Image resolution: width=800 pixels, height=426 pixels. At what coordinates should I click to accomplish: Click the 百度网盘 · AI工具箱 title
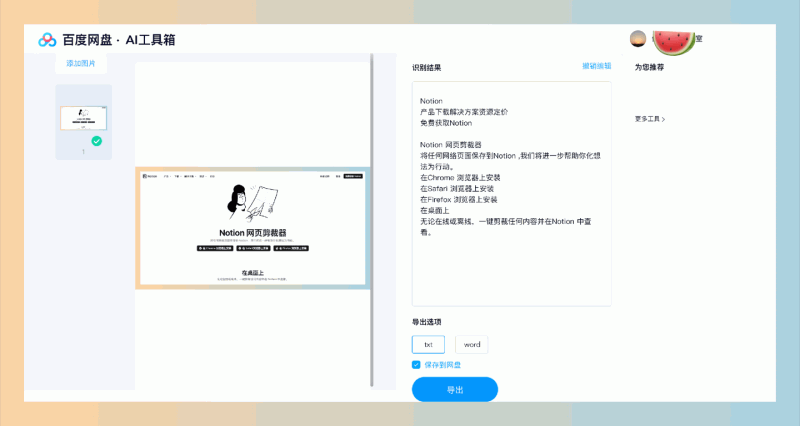pos(118,40)
